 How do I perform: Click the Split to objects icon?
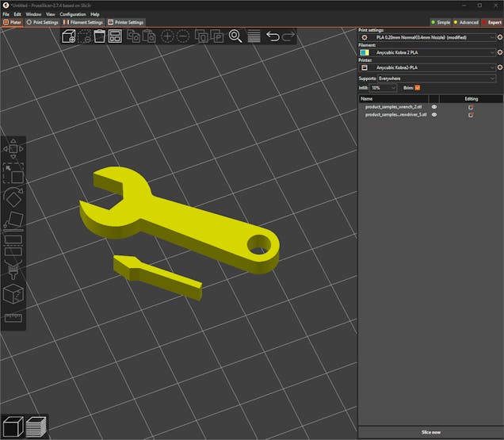(201, 36)
